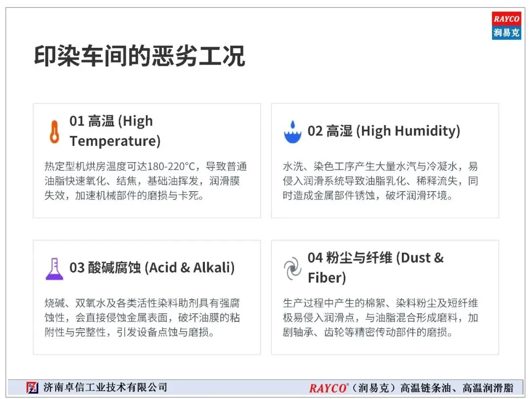Click the red company logo in footer
The image size is (532, 399).
(x=32, y=388)
